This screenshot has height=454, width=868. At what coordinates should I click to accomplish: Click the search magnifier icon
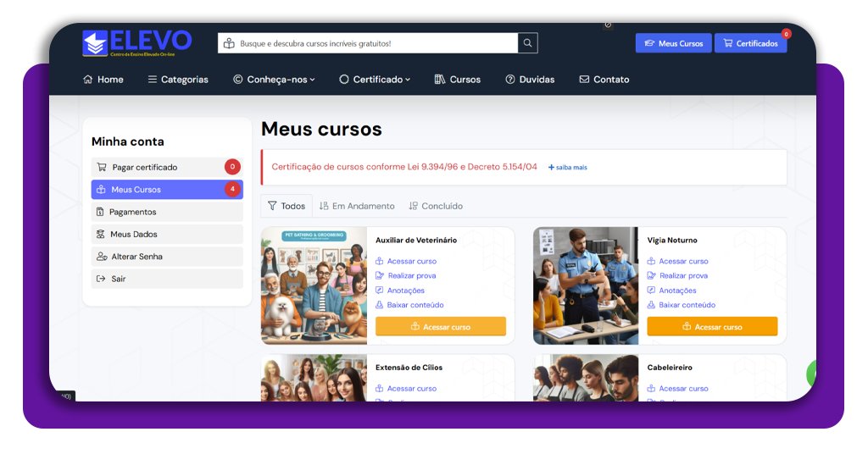pyautogui.click(x=527, y=43)
